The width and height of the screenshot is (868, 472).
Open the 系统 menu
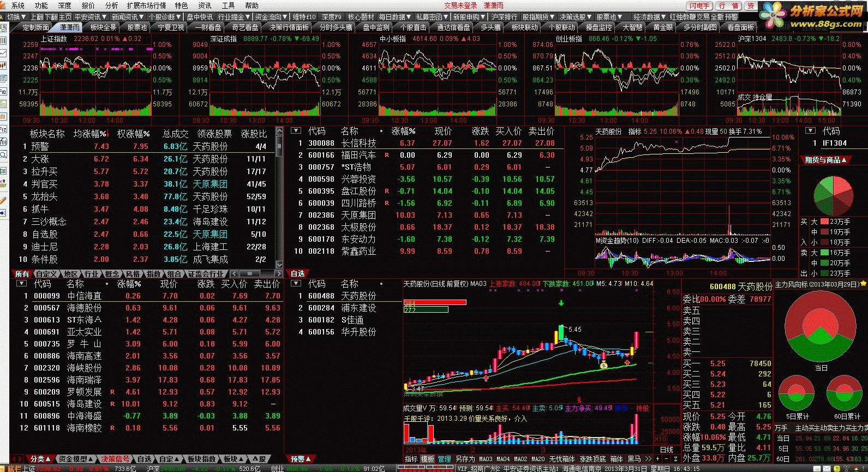point(18,5)
